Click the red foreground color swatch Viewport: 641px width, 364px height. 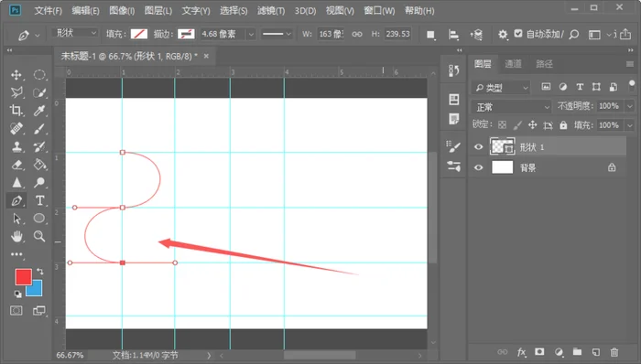(23, 276)
